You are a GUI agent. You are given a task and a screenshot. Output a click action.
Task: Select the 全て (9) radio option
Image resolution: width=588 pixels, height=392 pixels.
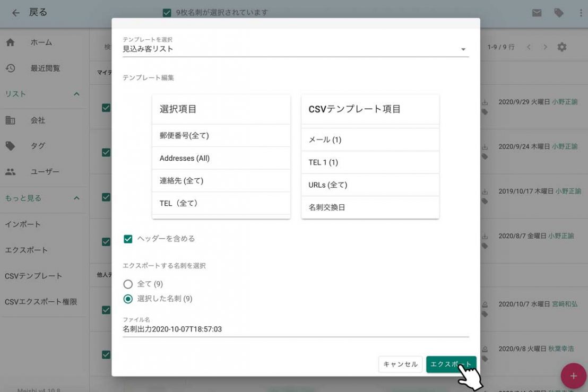tap(128, 284)
